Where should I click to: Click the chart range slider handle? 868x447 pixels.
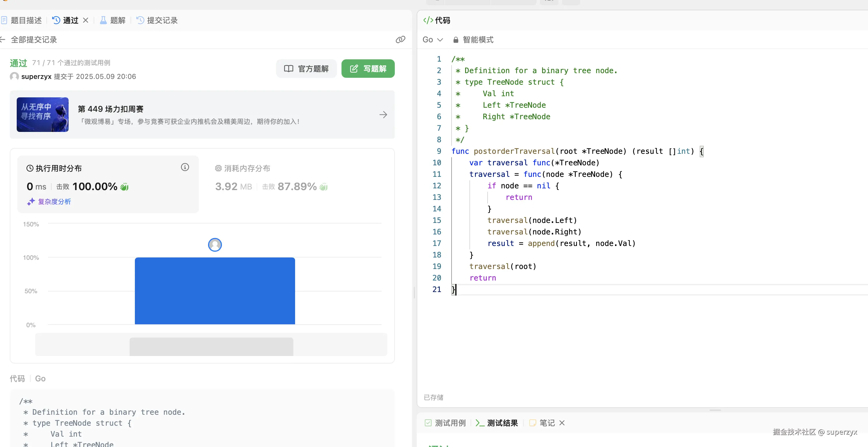coord(211,346)
